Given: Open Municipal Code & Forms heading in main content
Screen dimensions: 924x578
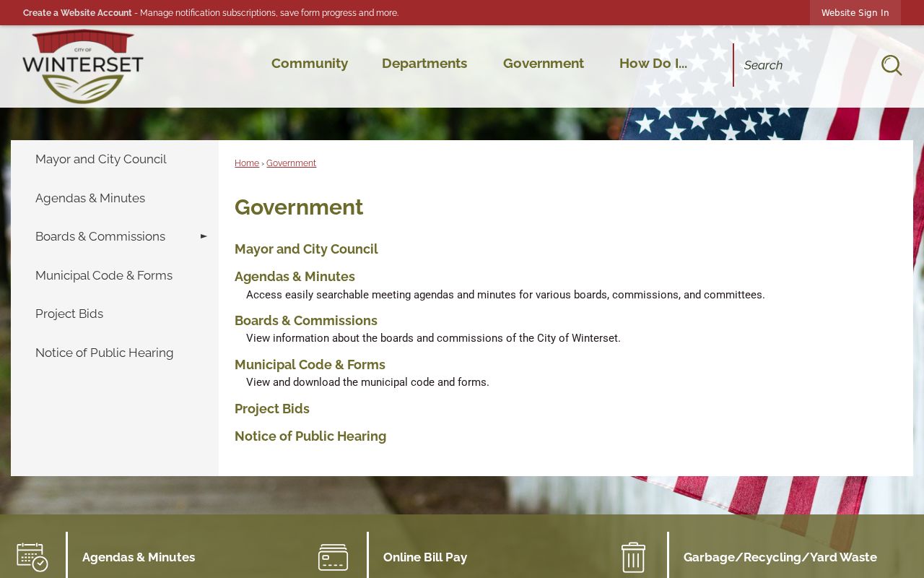Looking at the screenshot, I should [310, 365].
